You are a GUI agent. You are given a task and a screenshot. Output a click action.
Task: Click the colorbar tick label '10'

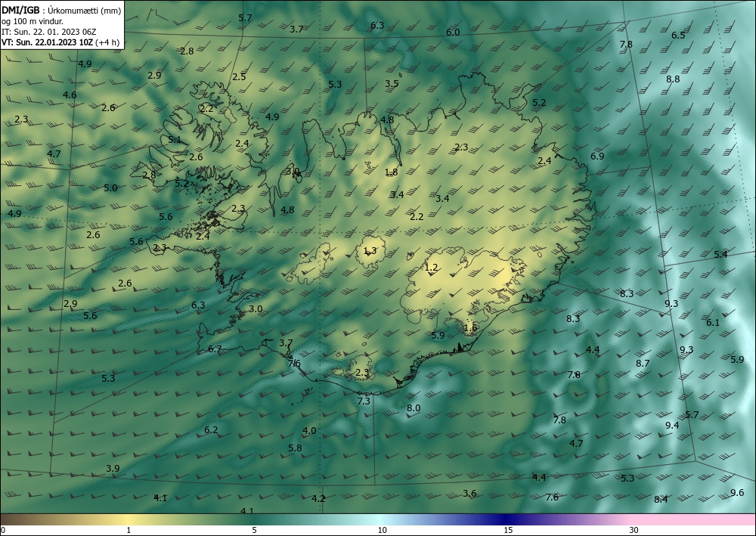click(x=382, y=531)
